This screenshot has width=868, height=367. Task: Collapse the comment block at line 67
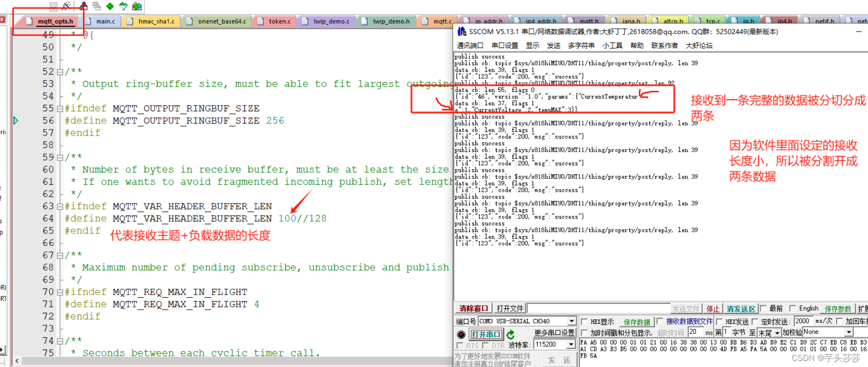60,255
